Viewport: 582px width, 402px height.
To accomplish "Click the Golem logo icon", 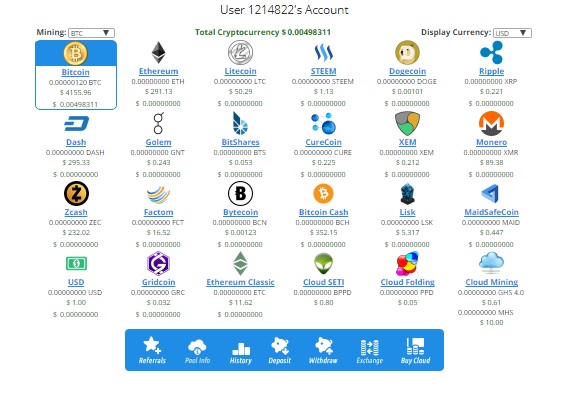I will (158, 124).
